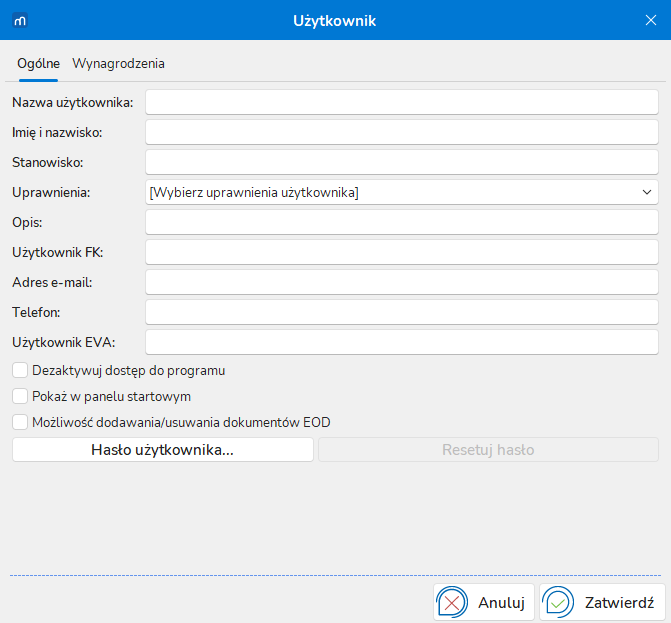This screenshot has width=671, height=623.
Task: Focus the Użytkownik FK field
Action: (401, 252)
